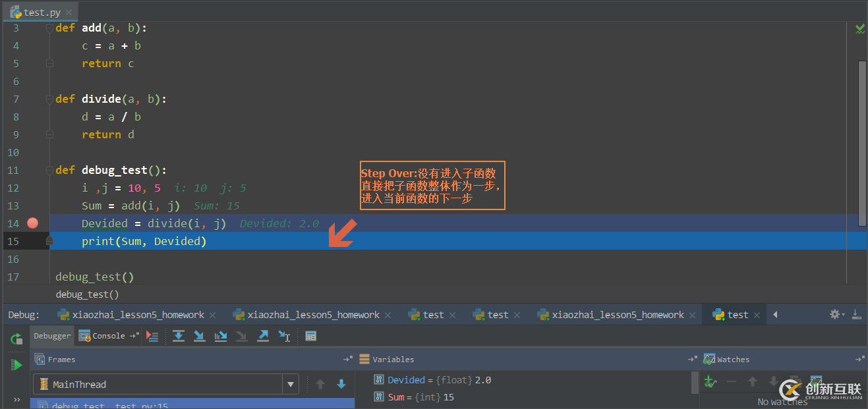The height and width of the screenshot is (409, 868).
Task: Click fold end marker on line 9
Action: pyautogui.click(x=49, y=134)
